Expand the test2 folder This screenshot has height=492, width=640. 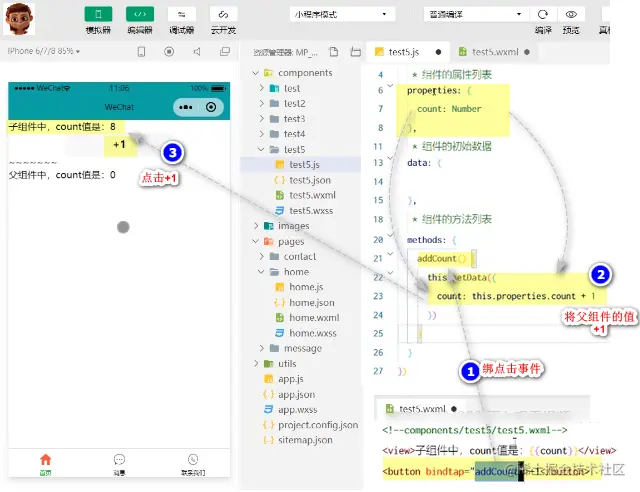pyautogui.click(x=262, y=103)
